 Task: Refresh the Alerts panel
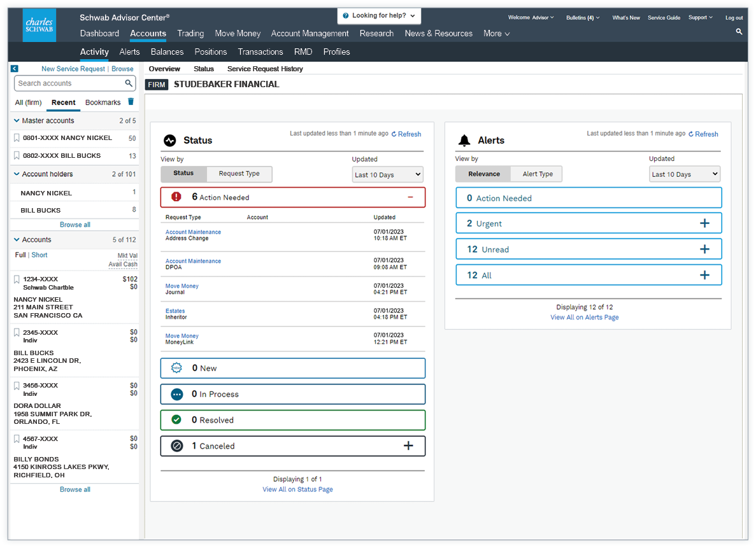[703, 134]
